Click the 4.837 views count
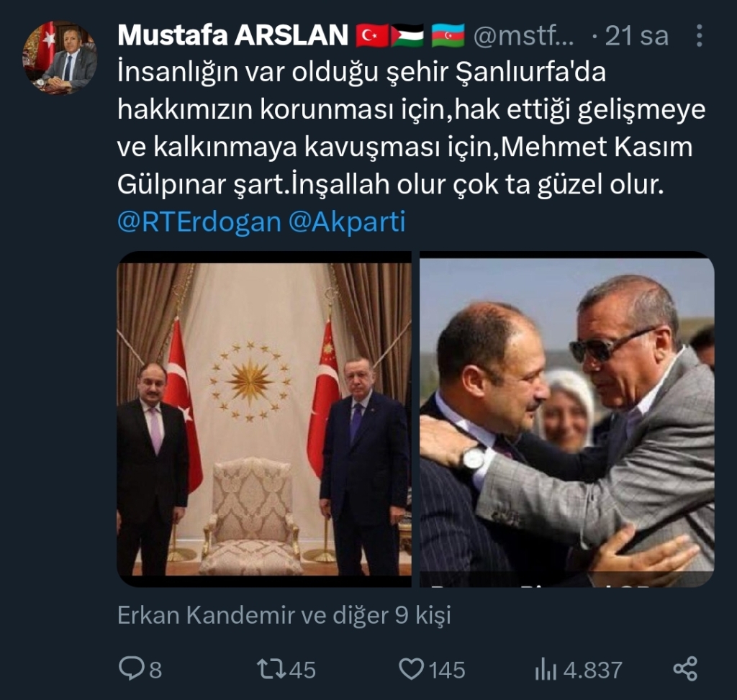The width and height of the screenshot is (737, 700). (593, 670)
